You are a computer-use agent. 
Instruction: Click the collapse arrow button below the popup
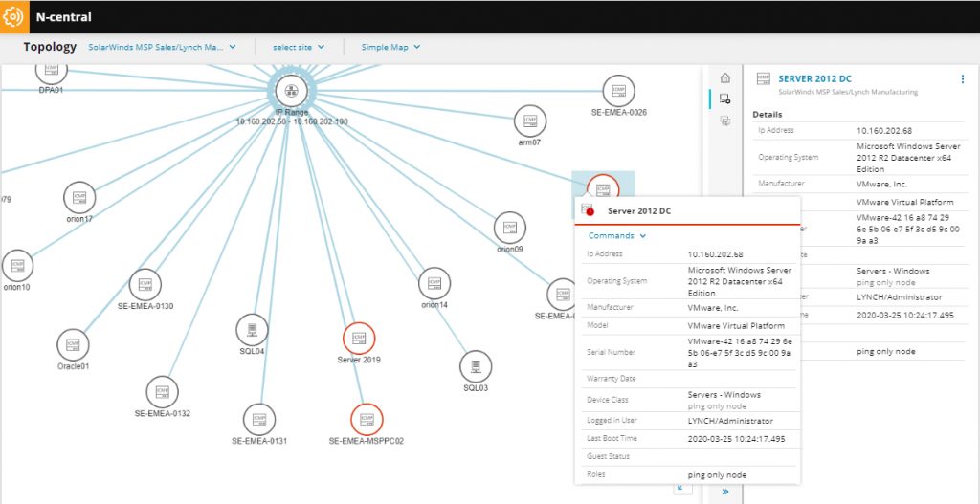tap(680, 488)
